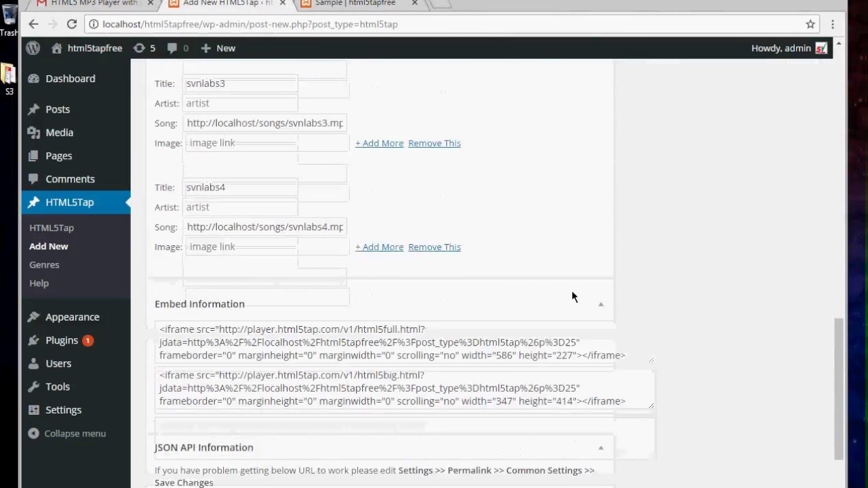This screenshot has width=868, height=488.
Task: Click html5big.html iframe embed textarea
Action: (x=404, y=388)
